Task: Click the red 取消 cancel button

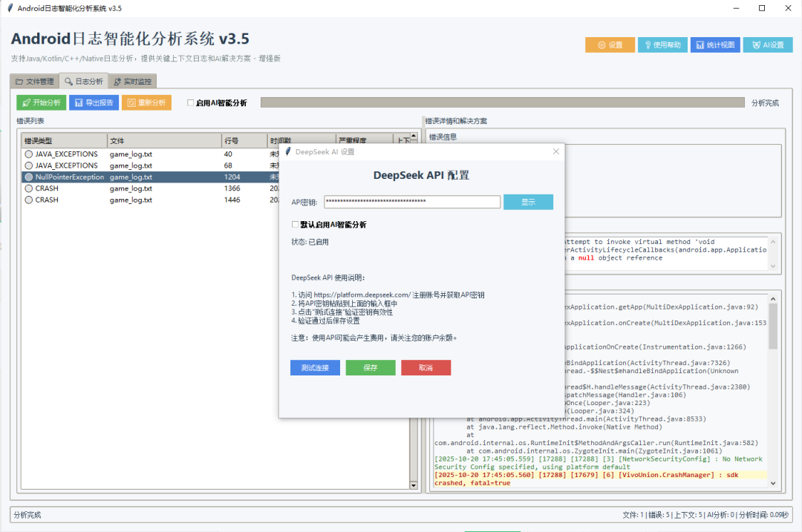Action: pos(426,367)
